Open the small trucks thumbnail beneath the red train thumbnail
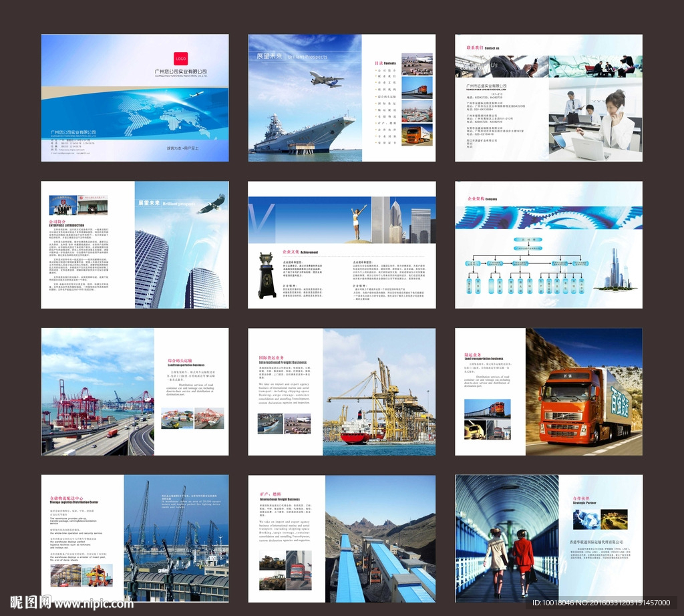This screenshot has height=616, width=684. [x=487, y=430]
